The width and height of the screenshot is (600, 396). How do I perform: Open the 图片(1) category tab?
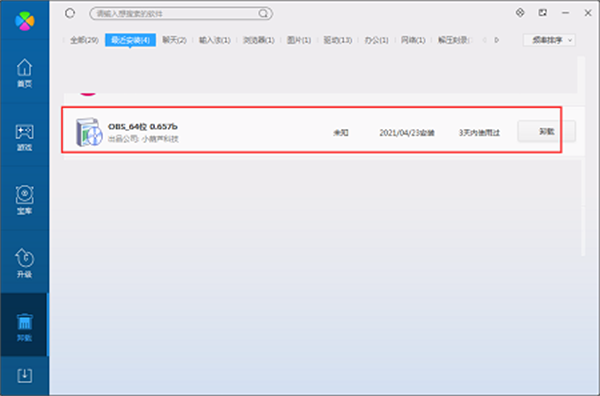coord(299,40)
